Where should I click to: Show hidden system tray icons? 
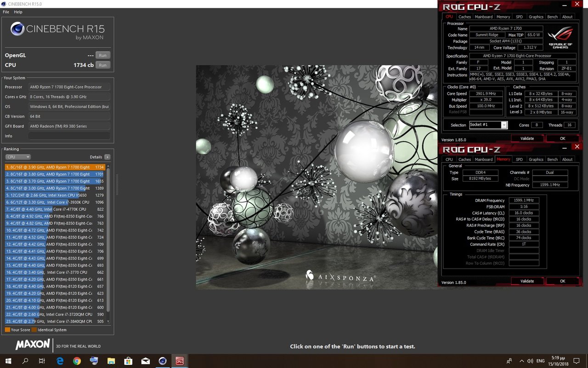(x=522, y=361)
